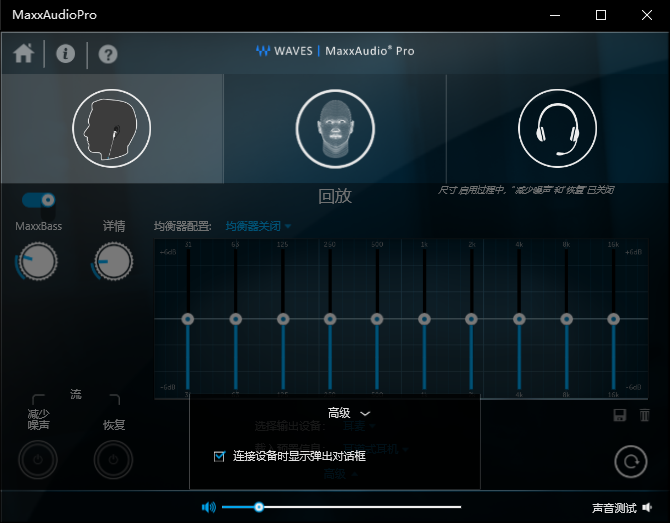Collapse the 高级 chevron

(365, 414)
